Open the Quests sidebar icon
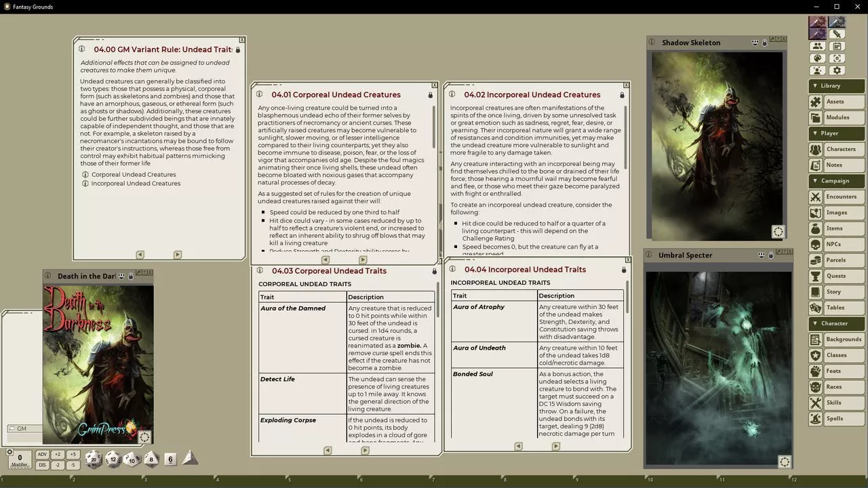This screenshot has width=868, height=488. pyautogui.click(x=816, y=276)
